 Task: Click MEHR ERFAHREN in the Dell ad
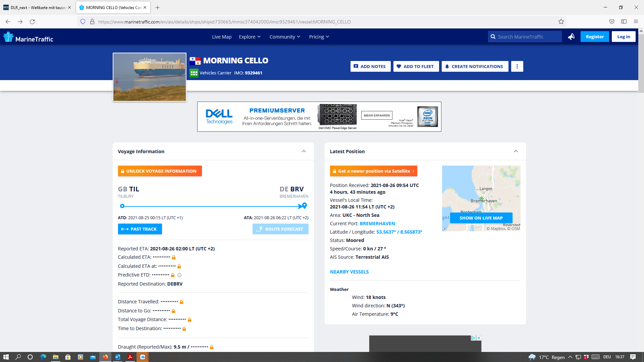pos(377,115)
